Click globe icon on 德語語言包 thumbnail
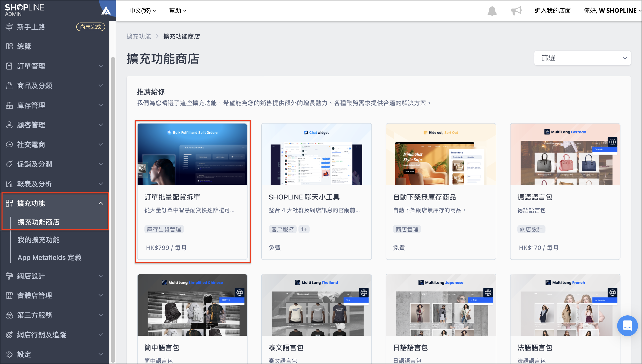Screen dimensions: 642x364 pos(612,142)
